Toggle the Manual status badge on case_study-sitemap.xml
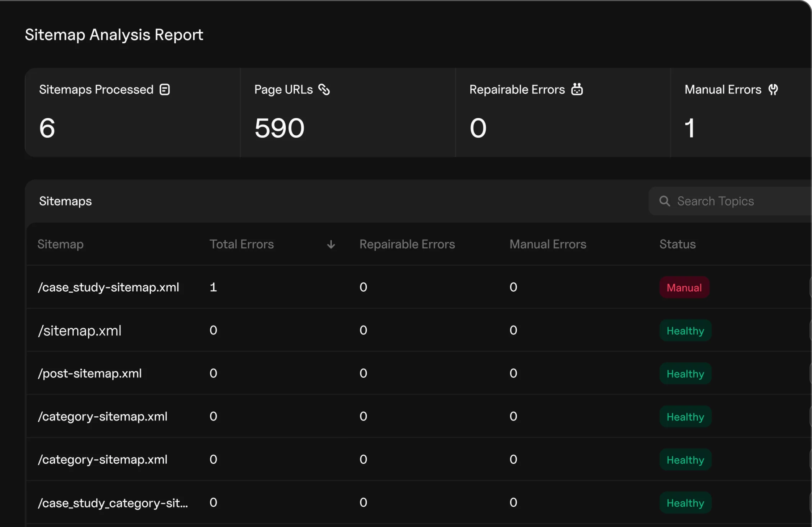Screen dimensions: 812x527 pyautogui.click(x=684, y=287)
